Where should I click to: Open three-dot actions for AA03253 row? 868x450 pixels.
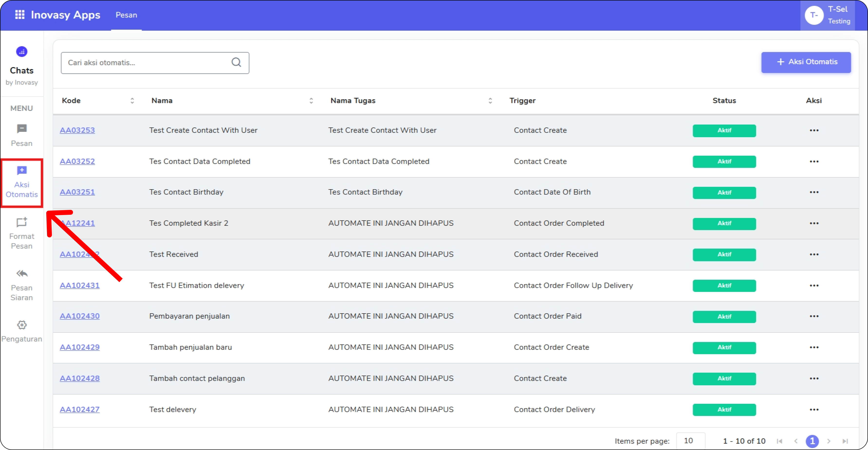814,130
